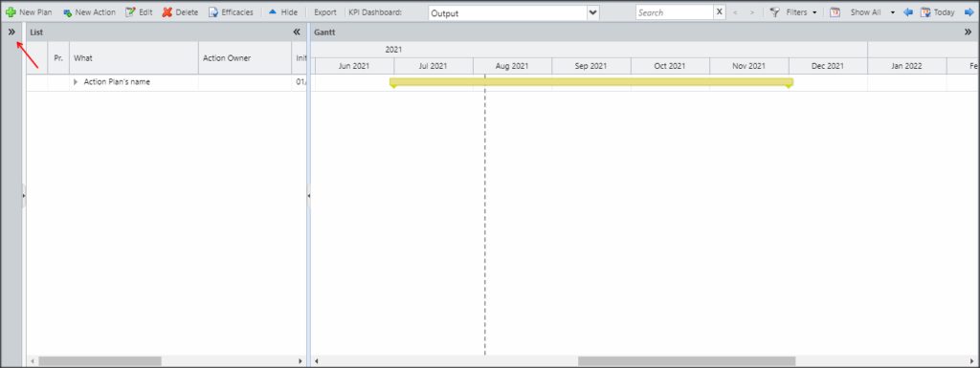Expand the Action Plan's name row
Screen dimensions: 980x368
click(76, 81)
